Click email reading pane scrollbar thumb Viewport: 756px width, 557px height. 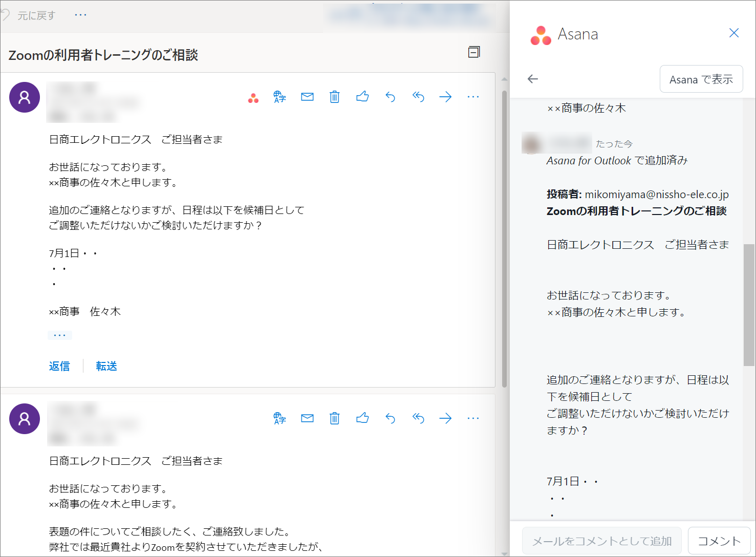click(x=504, y=239)
